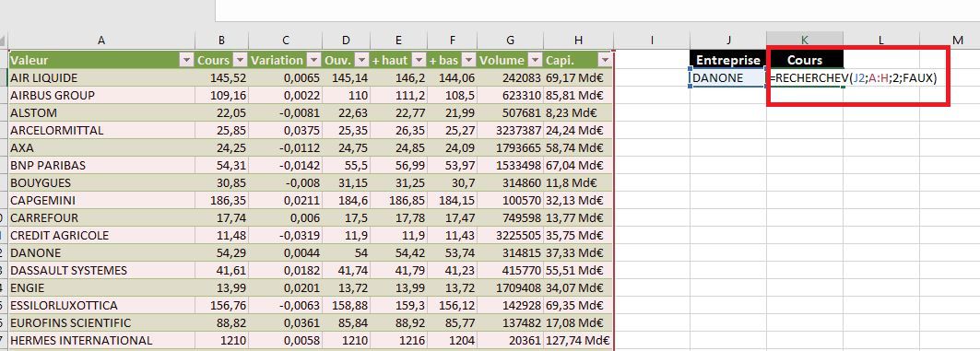
Task: Open the Variation column filter dropdown
Action: (313, 61)
